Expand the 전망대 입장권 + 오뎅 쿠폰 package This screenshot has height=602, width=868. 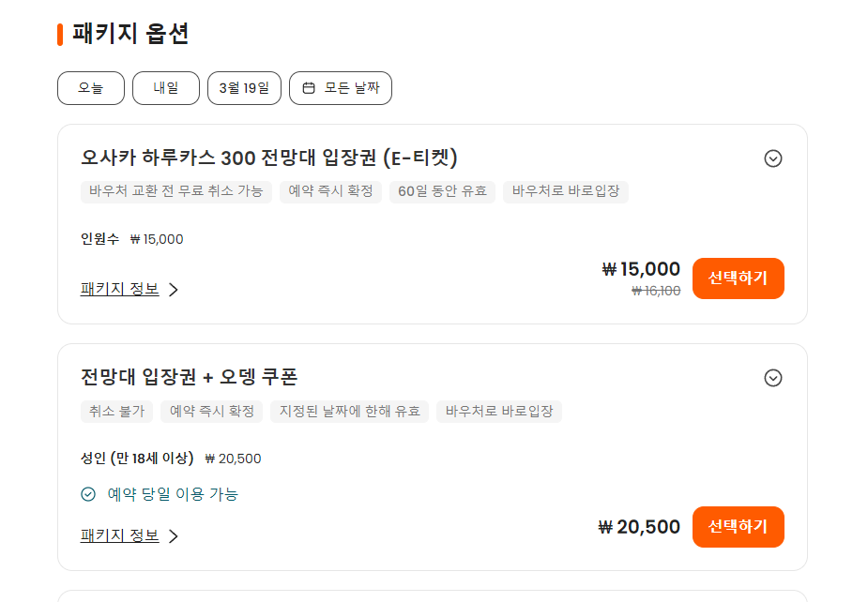click(x=773, y=378)
